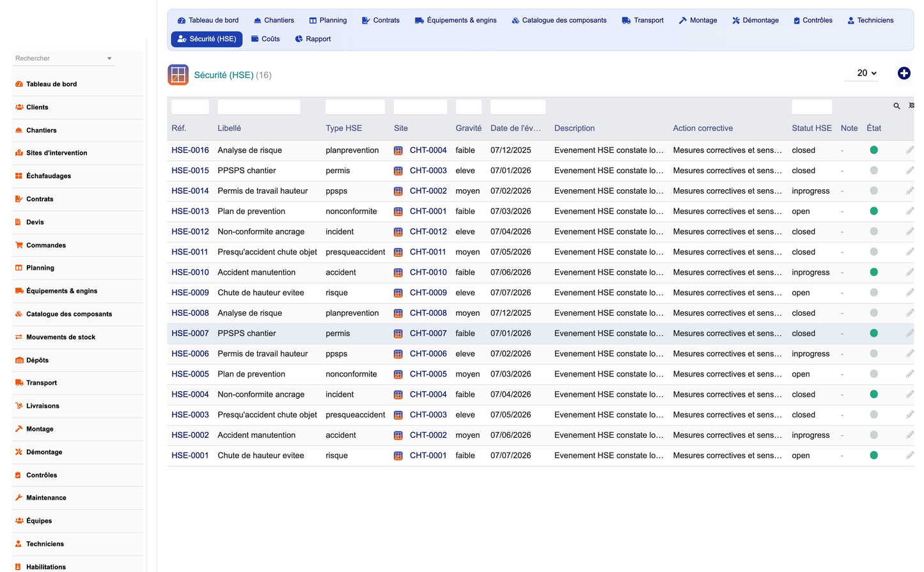Toggle the État dot for HSE-0004

point(874,394)
